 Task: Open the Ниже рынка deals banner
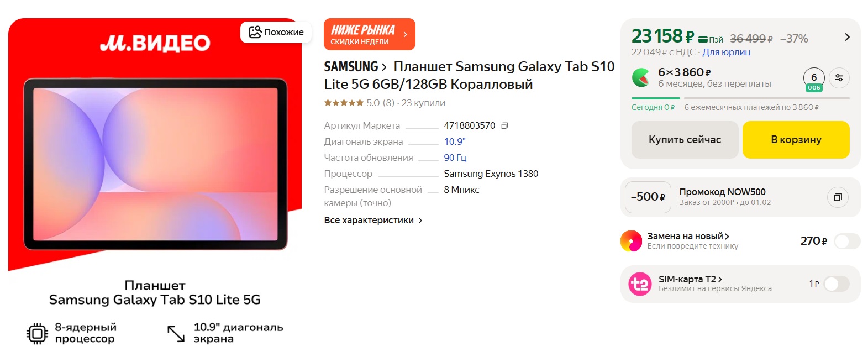pos(369,34)
